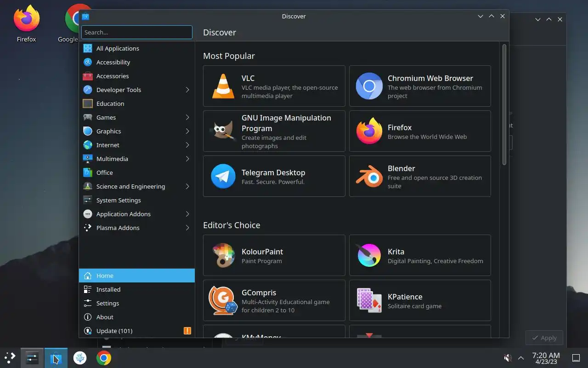Open the Chromium Web Browser card title

tap(430, 78)
